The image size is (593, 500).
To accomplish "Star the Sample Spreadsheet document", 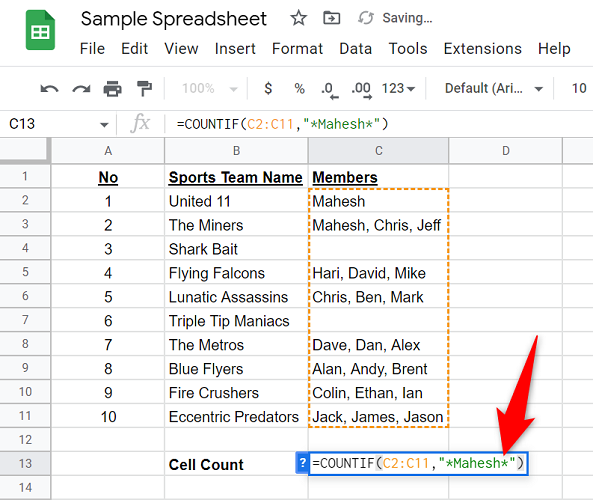I will (x=298, y=18).
